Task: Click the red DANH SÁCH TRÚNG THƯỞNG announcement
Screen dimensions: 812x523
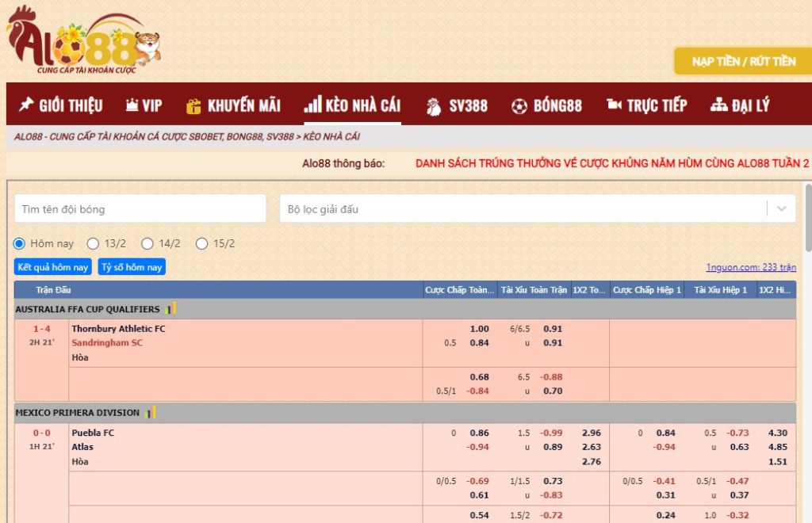Action: point(612,163)
